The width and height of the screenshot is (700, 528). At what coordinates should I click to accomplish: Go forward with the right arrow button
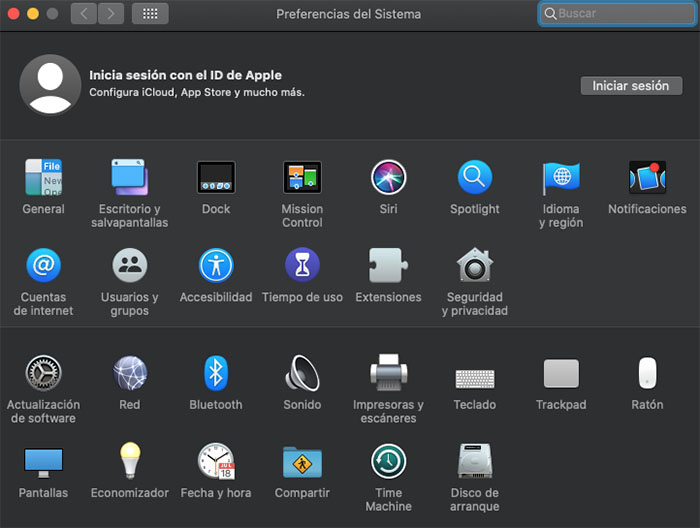point(111,14)
